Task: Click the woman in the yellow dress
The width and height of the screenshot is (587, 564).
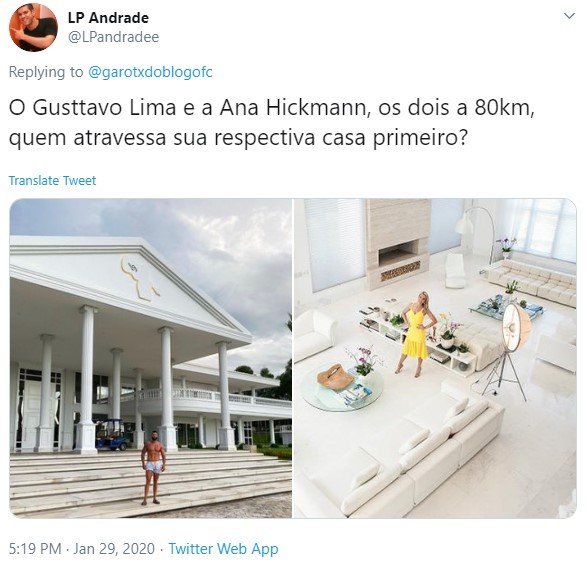Action: (x=417, y=333)
